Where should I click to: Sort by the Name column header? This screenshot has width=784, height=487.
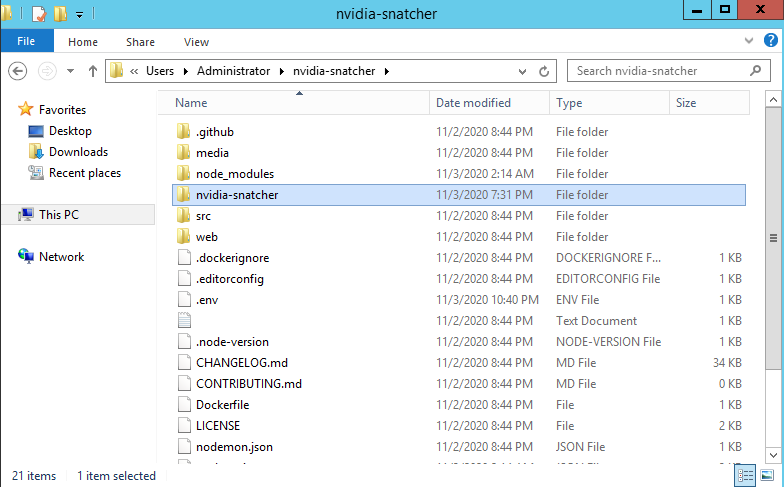tap(294, 102)
